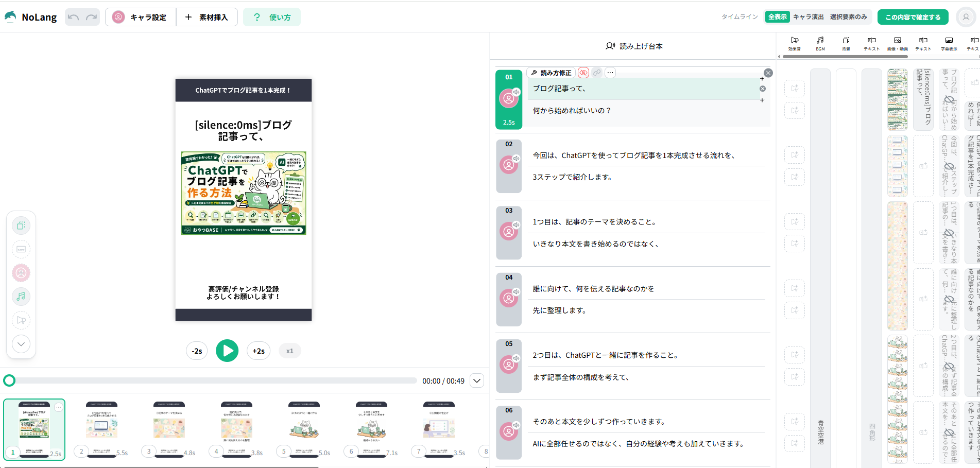Click the playback progress slider handle

click(9, 380)
